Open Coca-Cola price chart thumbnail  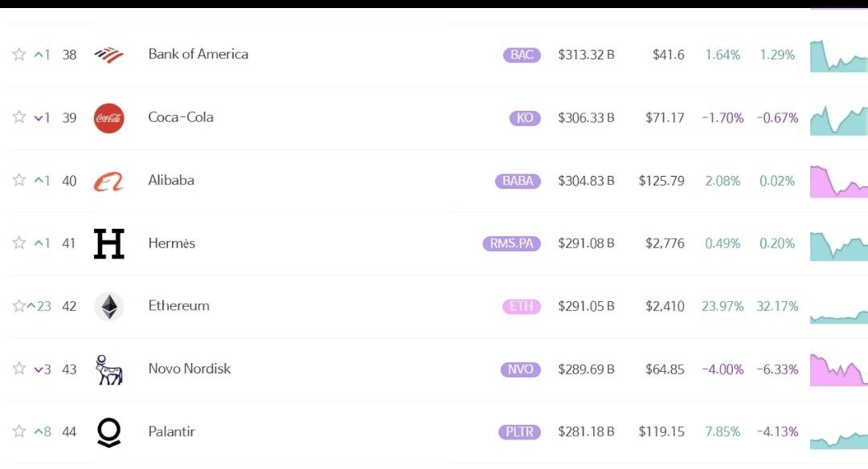click(838, 120)
